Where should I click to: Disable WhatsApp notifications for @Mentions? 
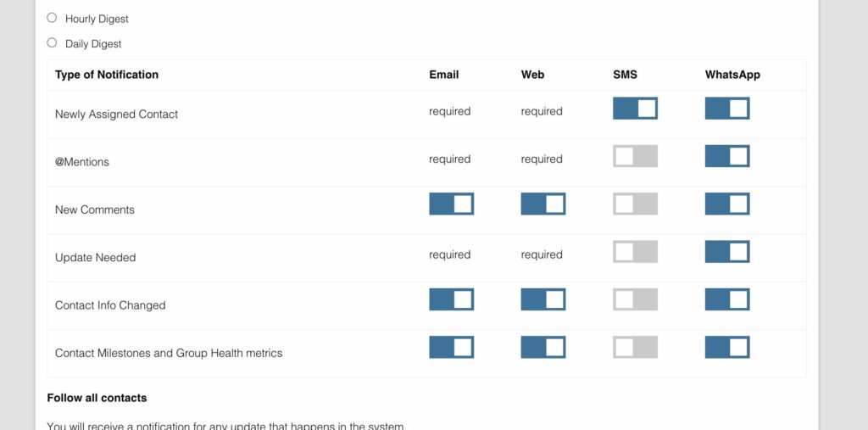[x=726, y=156]
